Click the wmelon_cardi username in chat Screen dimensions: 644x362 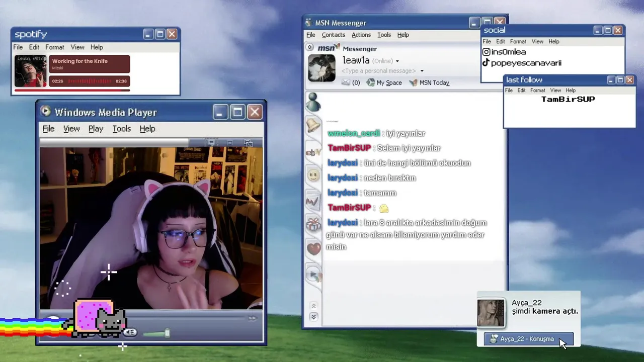[x=353, y=133]
